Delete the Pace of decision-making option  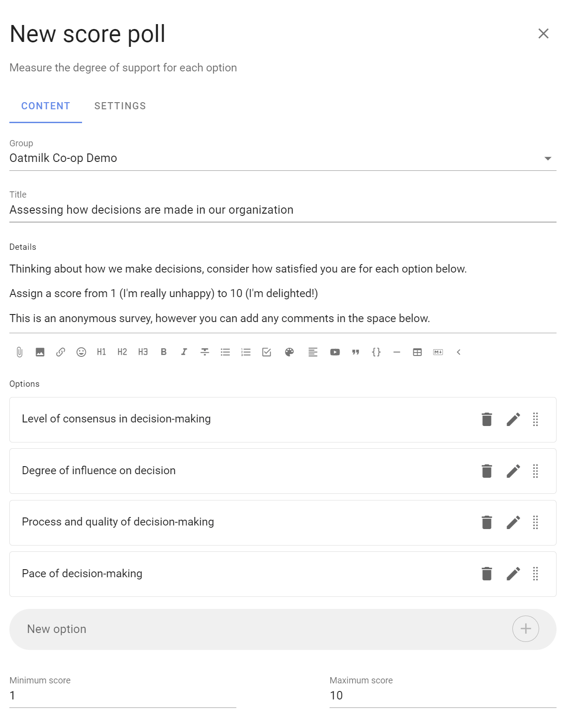(487, 574)
